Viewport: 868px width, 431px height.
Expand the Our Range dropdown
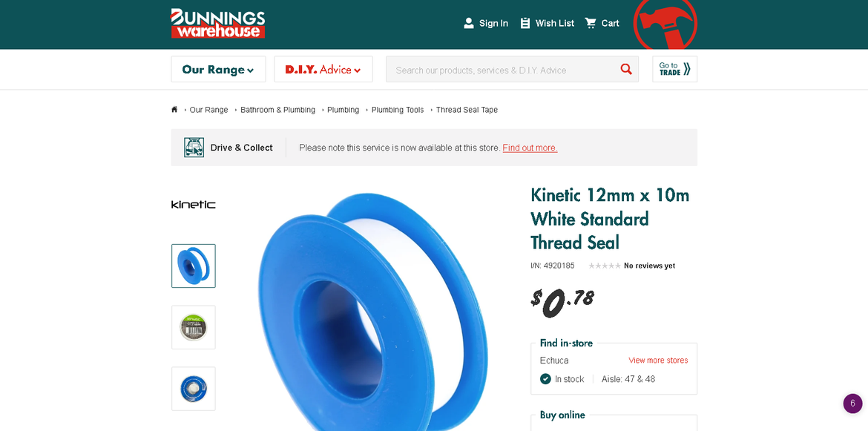[218, 69]
